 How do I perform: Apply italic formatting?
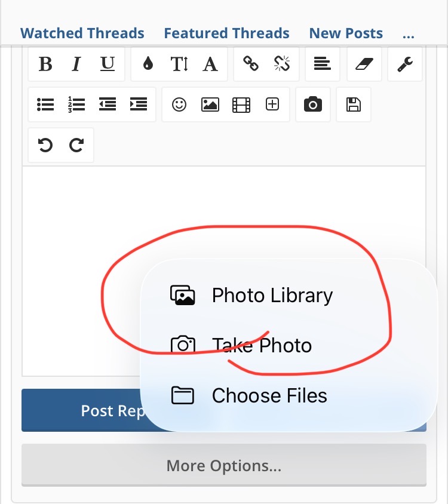click(x=76, y=64)
